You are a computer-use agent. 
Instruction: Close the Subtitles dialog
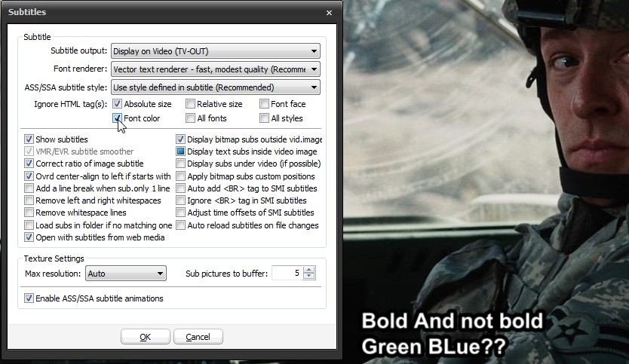tap(329, 12)
